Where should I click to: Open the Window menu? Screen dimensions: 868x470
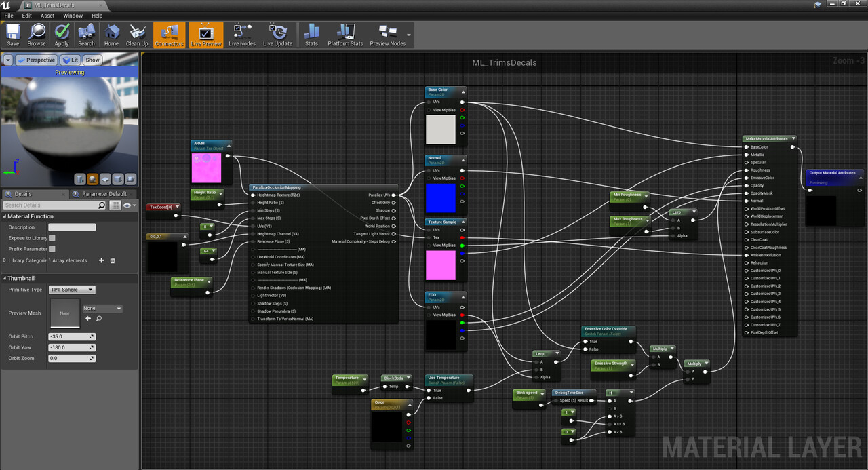[73, 15]
